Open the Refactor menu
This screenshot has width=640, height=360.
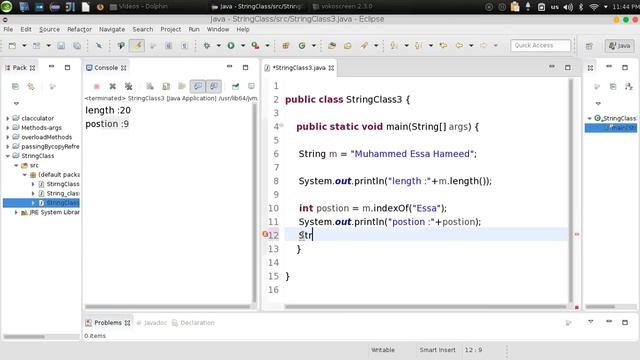tap(79, 29)
